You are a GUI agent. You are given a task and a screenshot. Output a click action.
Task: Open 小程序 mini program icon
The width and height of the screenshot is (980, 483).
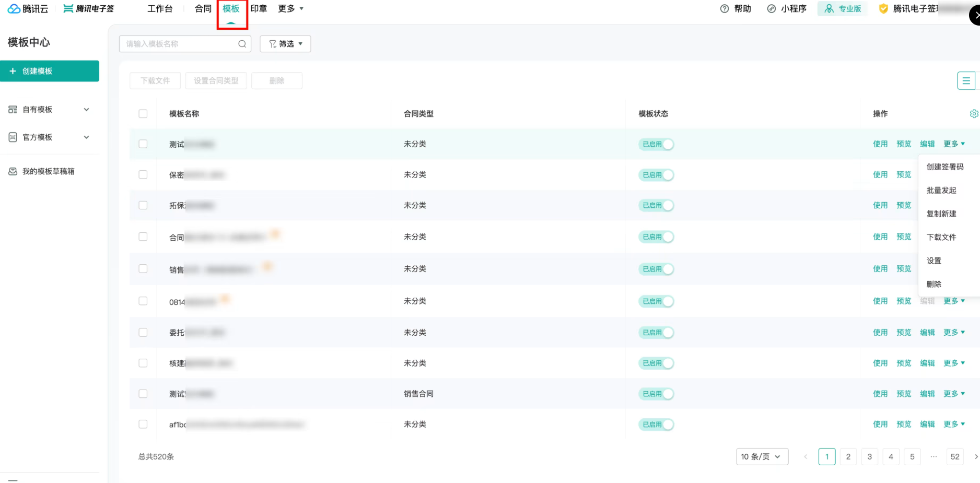point(772,9)
